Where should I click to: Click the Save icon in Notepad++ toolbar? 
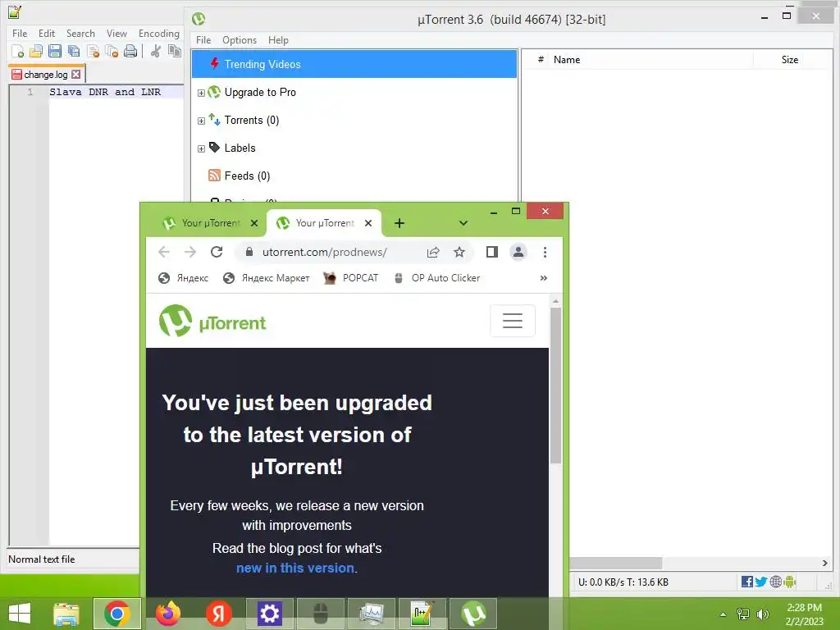(55, 51)
